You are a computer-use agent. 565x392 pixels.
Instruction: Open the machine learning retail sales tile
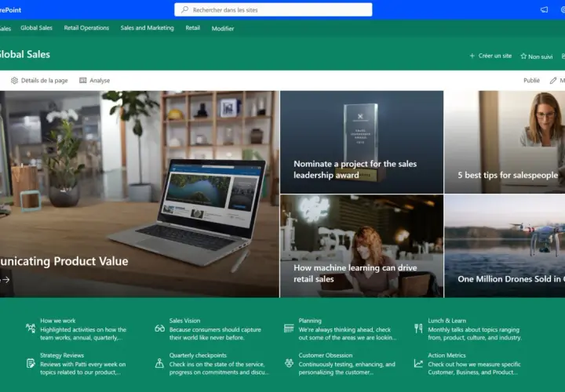tap(362, 246)
